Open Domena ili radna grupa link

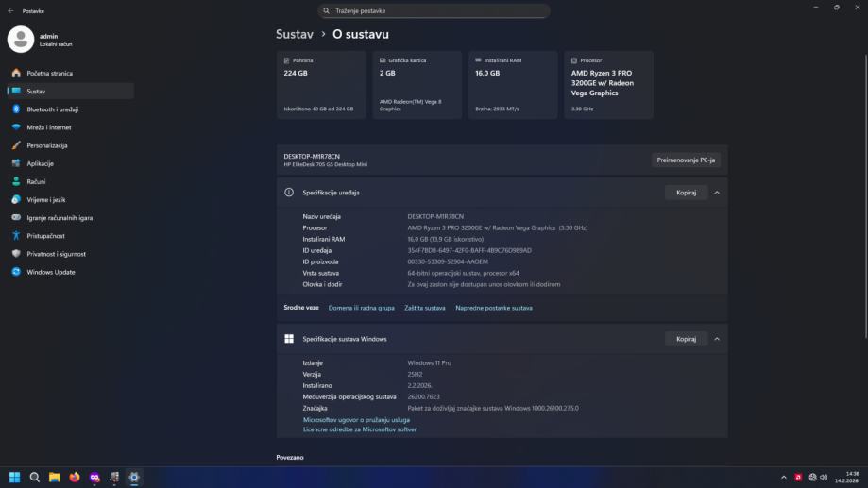click(362, 308)
